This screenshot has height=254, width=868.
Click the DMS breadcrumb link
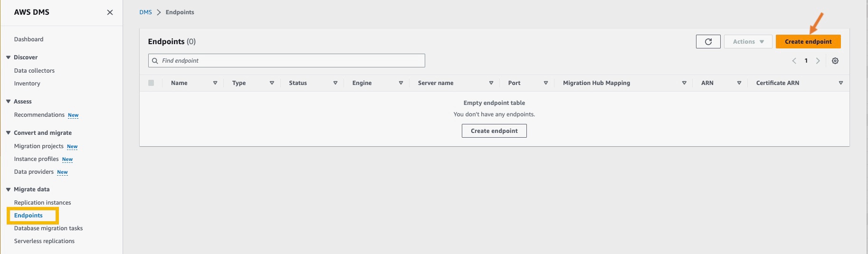click(145, 12)
